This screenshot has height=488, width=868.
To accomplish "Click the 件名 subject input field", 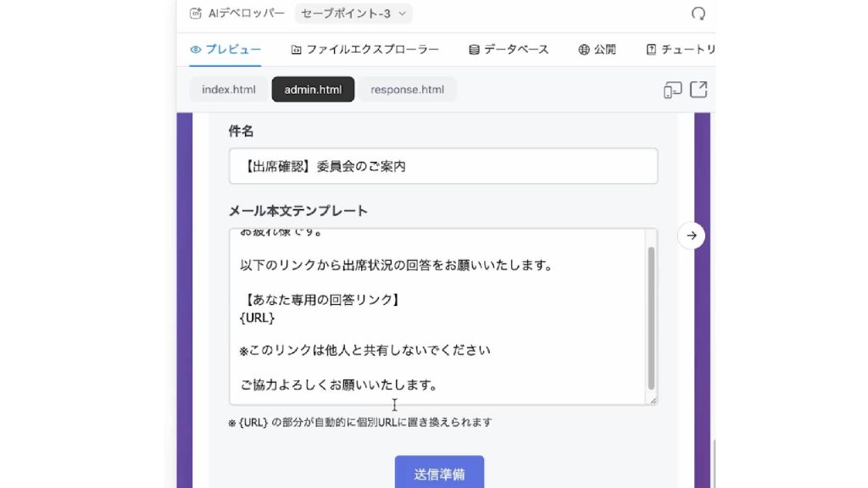I will tap(442, 166).
